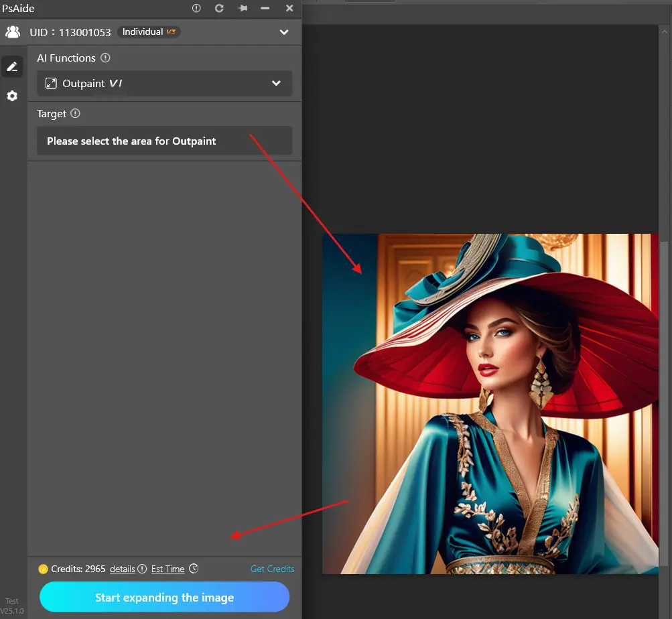Click the refresh icon in the title bar
This screenshot has height=619, width=672.
click(219, 8)
